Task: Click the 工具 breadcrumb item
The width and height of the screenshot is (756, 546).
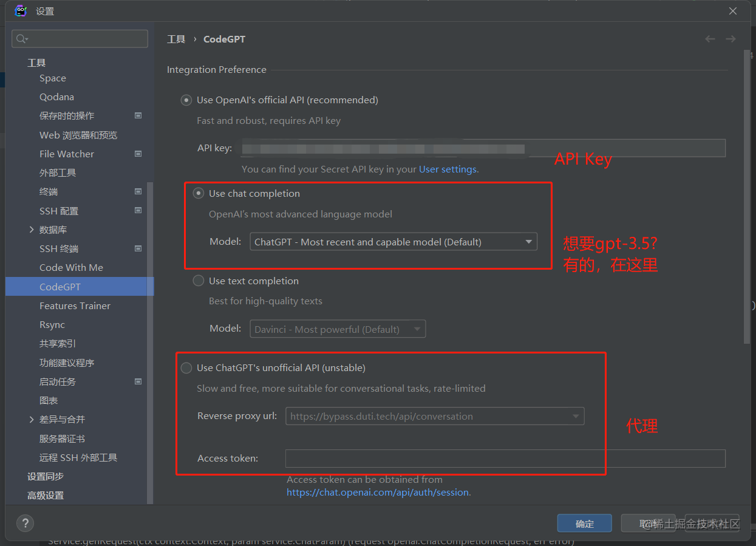Action: (176, 39)
